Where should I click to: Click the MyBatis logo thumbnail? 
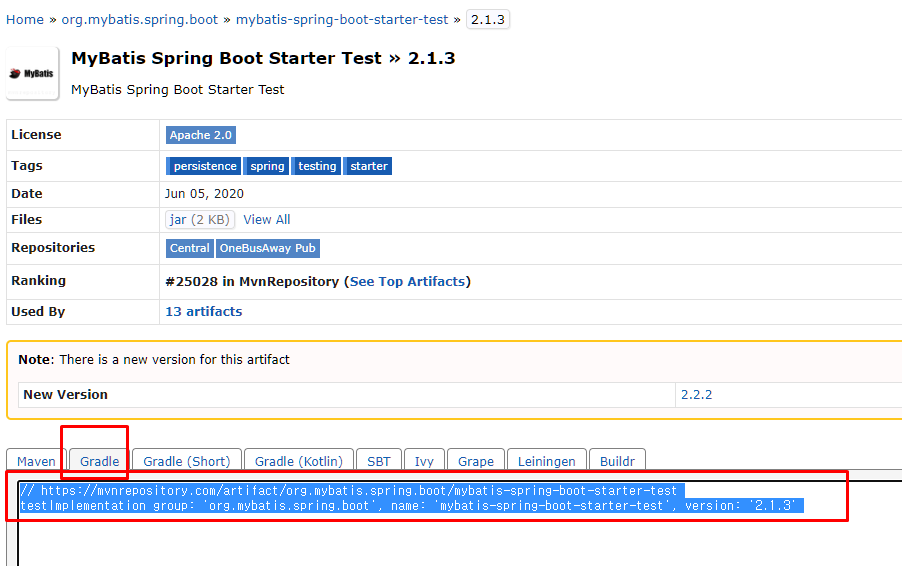[33, 74]
